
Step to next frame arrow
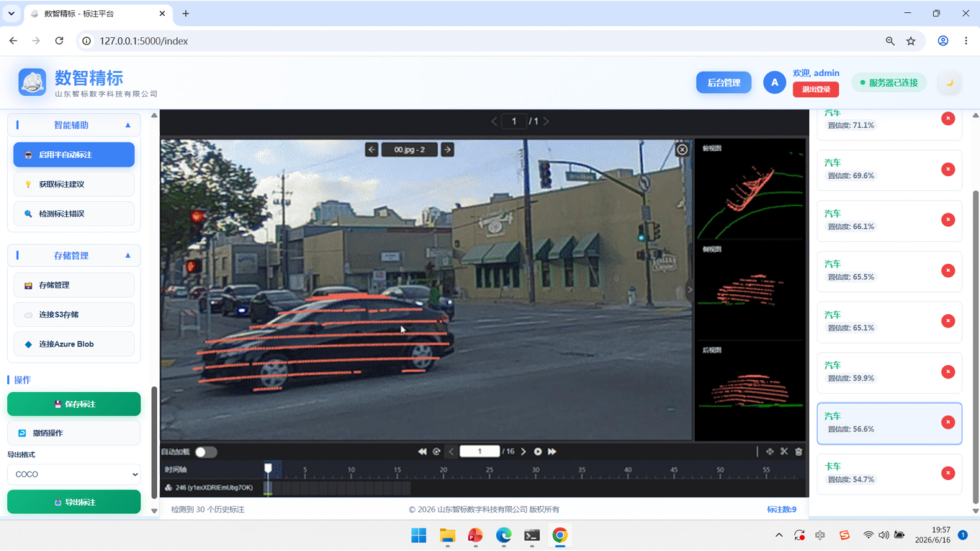523,452
